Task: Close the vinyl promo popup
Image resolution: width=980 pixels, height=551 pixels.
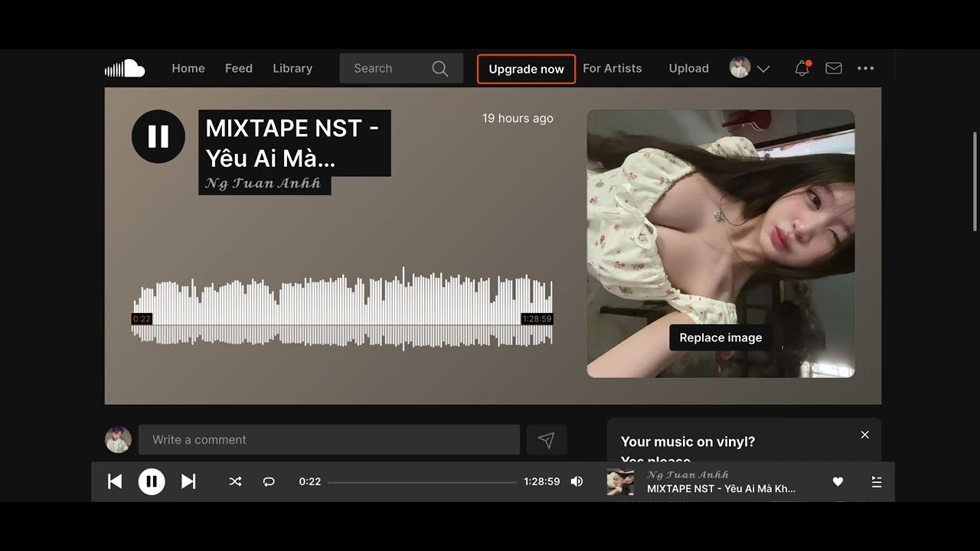Action: 864,435
